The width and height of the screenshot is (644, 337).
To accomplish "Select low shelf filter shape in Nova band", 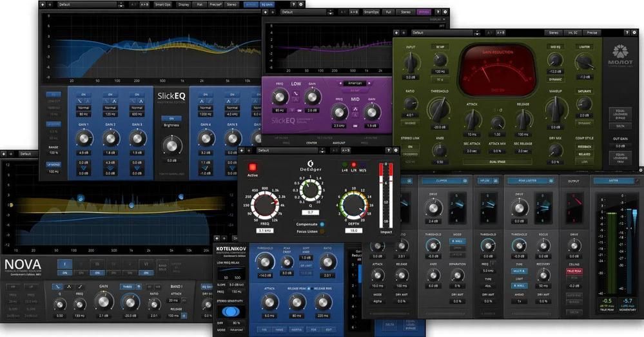I will (58, 287).
